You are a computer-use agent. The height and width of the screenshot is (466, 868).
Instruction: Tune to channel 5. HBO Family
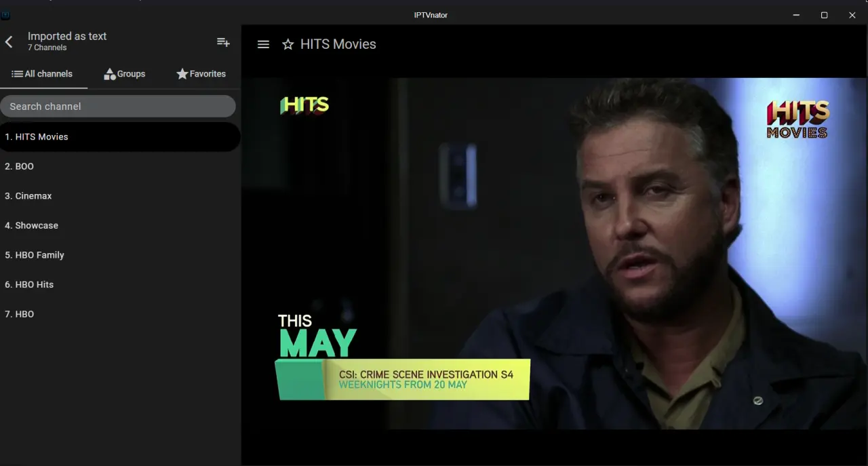[x=120, y=255]
